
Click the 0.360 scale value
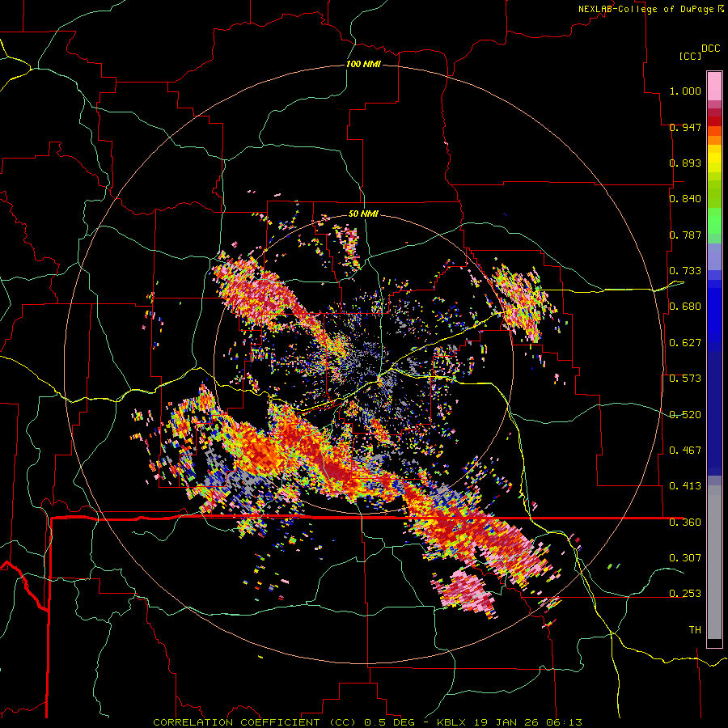coord(685,523)
